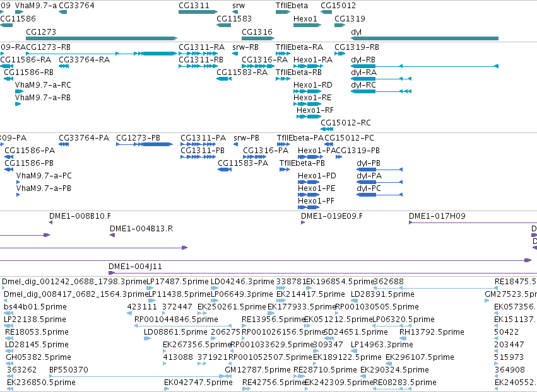Click the LP17487.5prime EST glyph
Image resolution: width=537 pixels, height=392 pixels.
150,288
